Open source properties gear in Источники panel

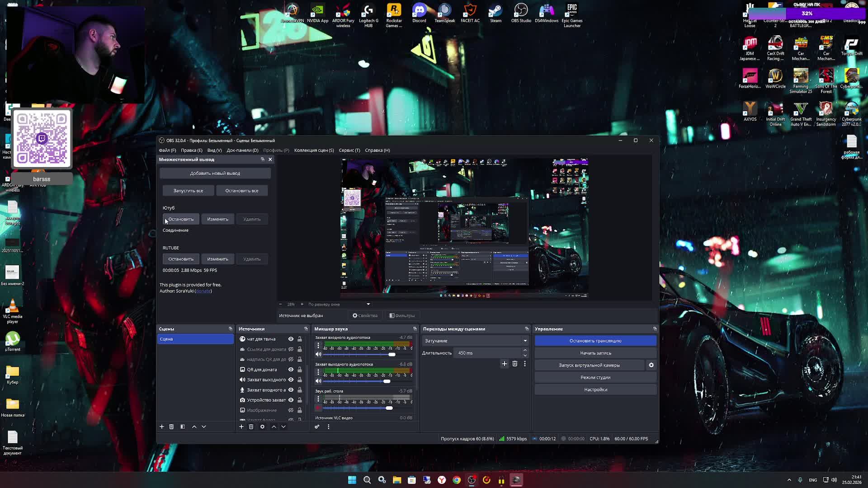[x=262, y=427]
